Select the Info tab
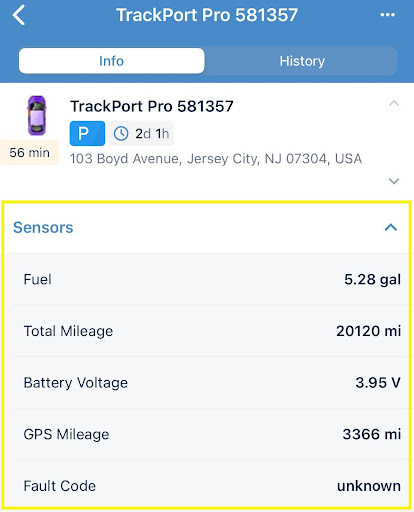Viewport: 414px width, 512px height. (112, 61)
